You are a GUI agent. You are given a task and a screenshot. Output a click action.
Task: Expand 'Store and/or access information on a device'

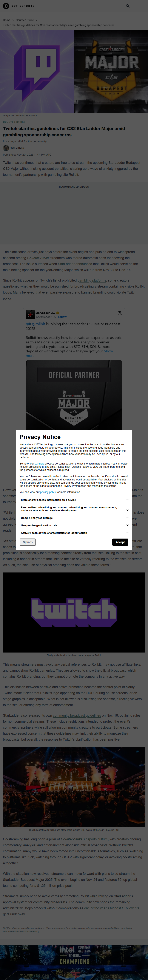click(127, 500)
